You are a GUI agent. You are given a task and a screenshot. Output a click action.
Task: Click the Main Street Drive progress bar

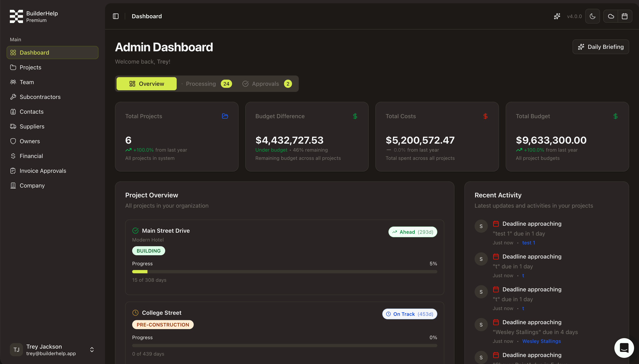[x=284, y=272]
